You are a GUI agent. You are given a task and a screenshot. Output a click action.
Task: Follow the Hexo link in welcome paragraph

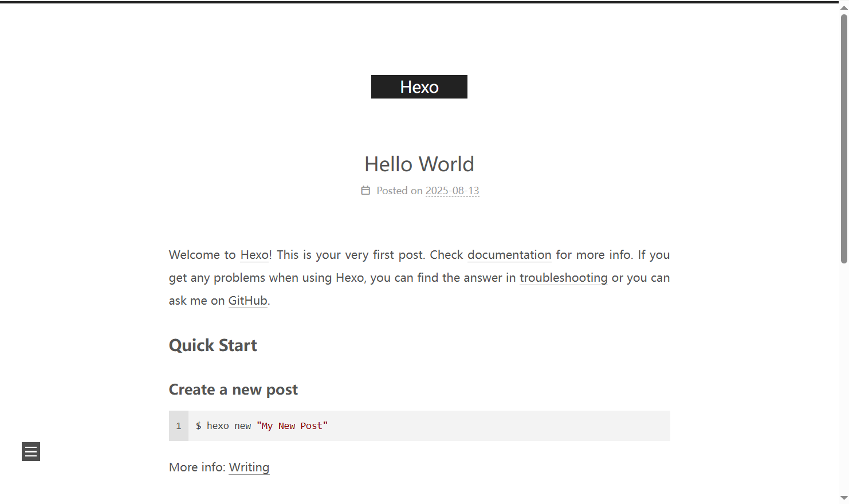click(x=254, y=255)
